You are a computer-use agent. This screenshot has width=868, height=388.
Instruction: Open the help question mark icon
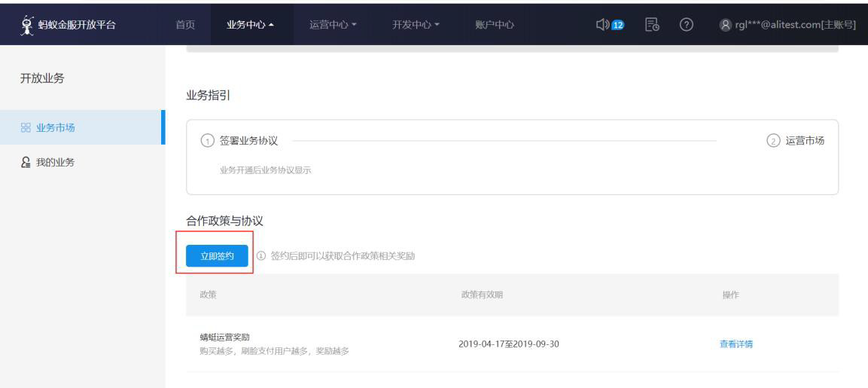(687, 24)
